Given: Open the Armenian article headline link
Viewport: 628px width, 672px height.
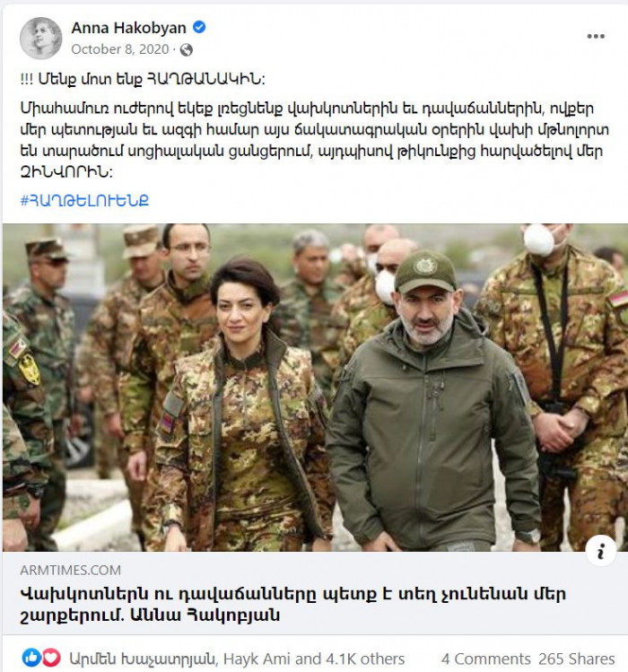Looking at the screenshot, I should click(x=293, y=605).
